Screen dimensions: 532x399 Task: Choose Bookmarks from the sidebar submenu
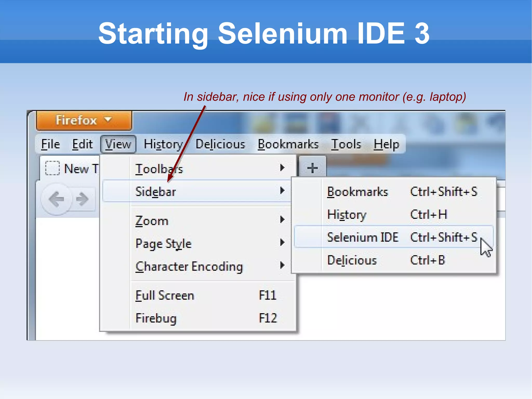357,192
